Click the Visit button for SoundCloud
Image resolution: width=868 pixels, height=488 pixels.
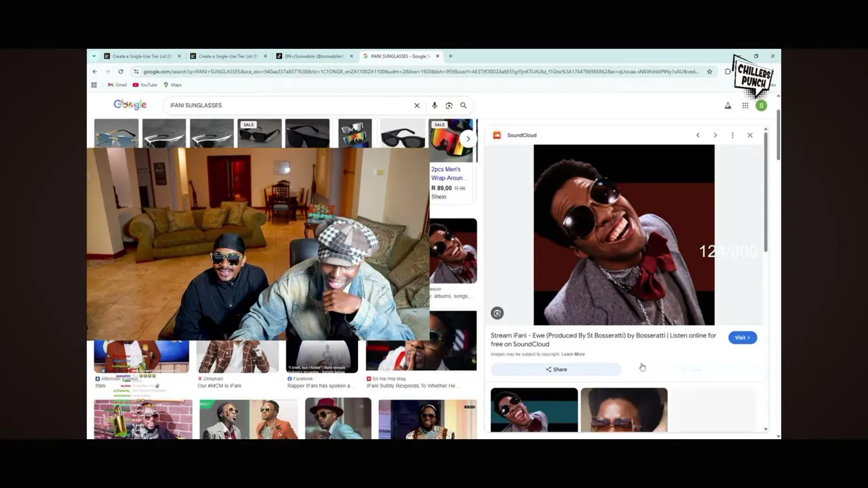743,338
